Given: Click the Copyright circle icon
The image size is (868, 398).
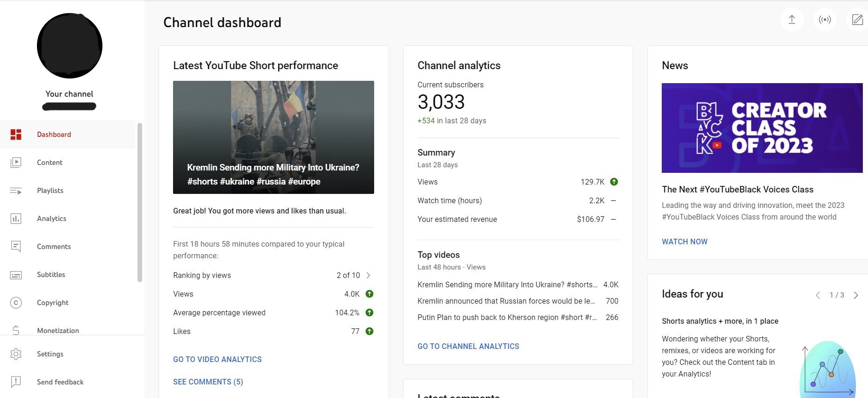Looking at the screenshot, I should tap(16, 303).
